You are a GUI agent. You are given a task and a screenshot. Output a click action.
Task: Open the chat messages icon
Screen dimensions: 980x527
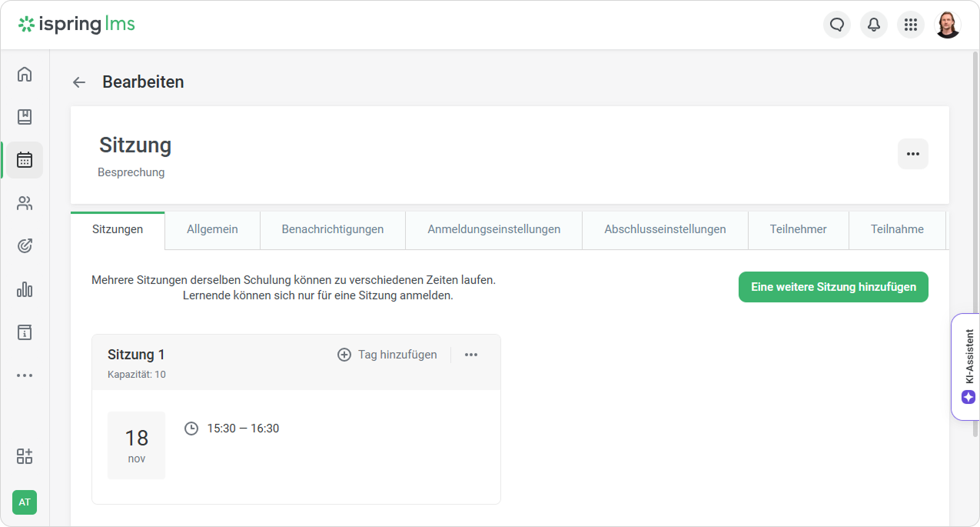pos(837,25)
